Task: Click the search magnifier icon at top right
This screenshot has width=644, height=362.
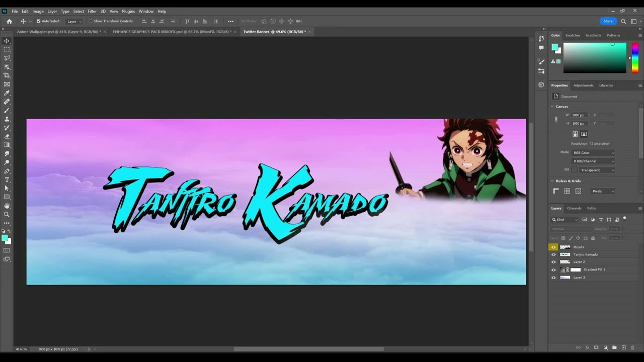Action: pyautogui.click(x=623, y=21)
